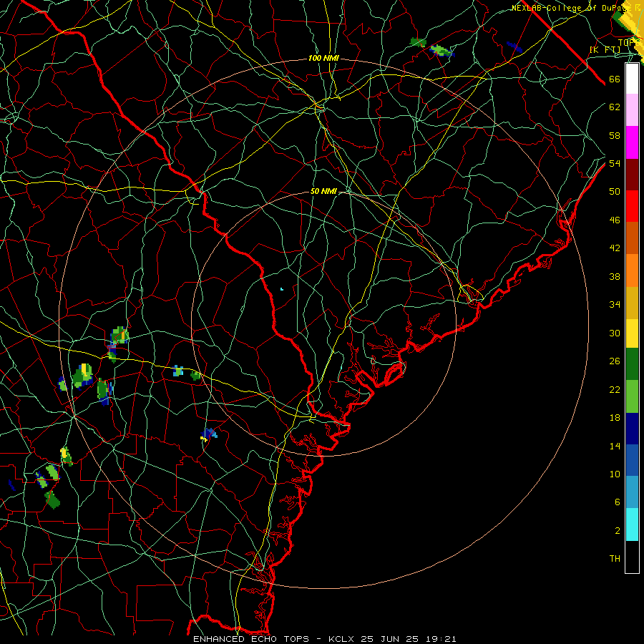Click the light pink swatch in the legend
Viewport: 644px width, 644px height.
[x=632, y=109]
